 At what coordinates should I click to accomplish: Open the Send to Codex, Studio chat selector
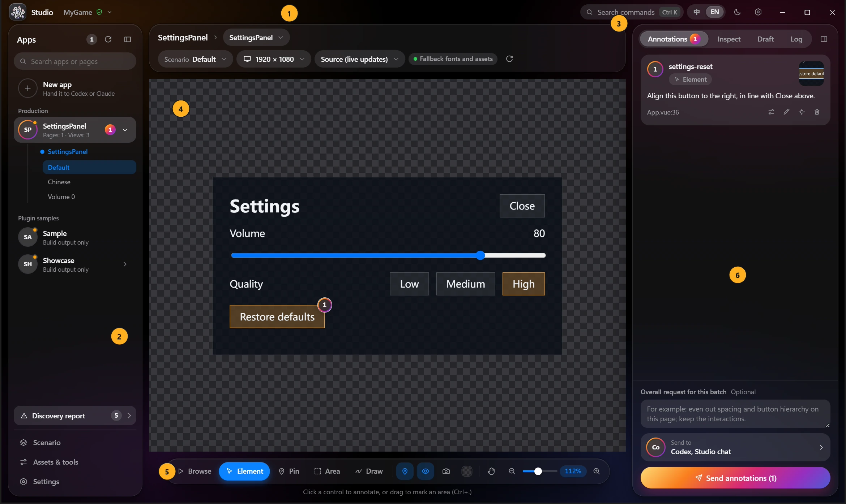click(735, 447)
